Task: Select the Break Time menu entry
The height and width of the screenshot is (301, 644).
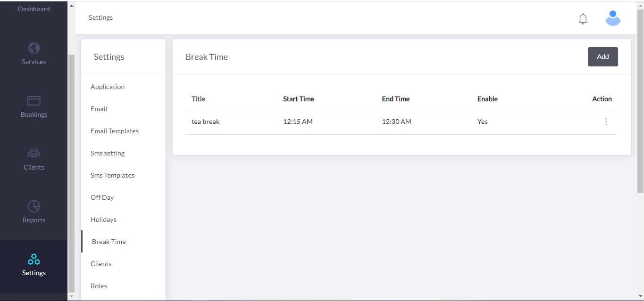Action: (109, 241)
